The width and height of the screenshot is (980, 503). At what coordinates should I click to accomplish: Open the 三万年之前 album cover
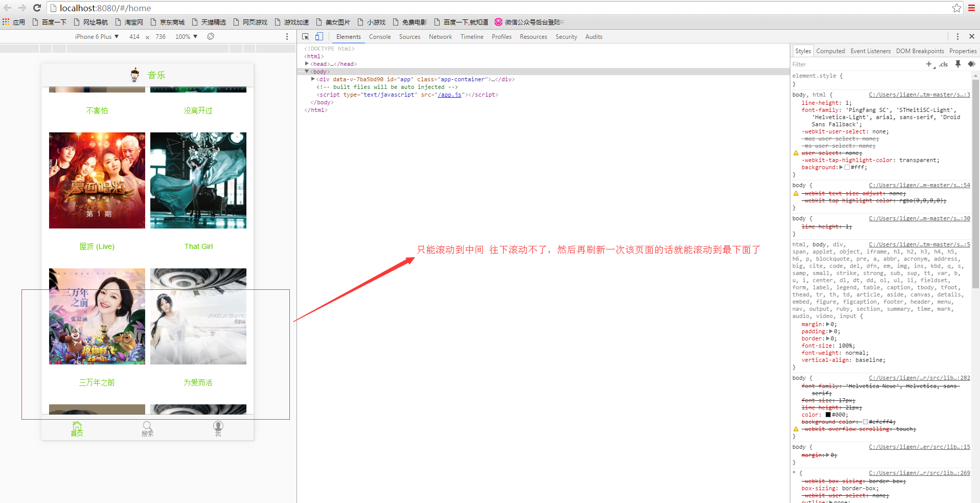pos(97,316)
